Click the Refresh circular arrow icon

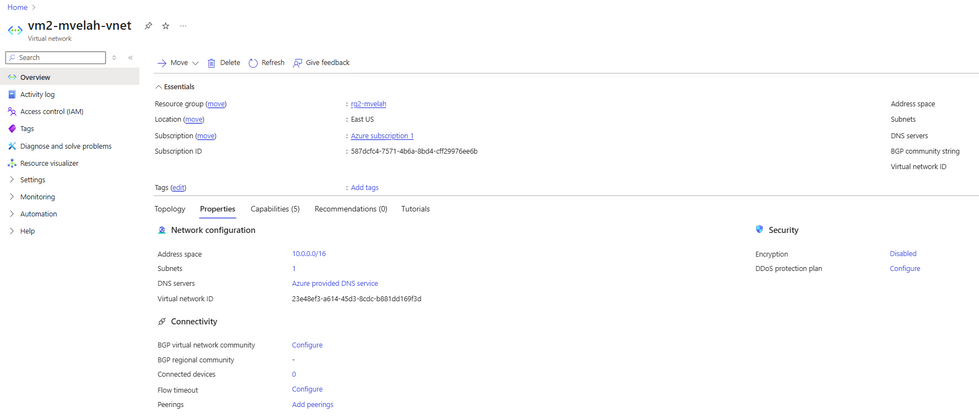(x=253, y=62)
